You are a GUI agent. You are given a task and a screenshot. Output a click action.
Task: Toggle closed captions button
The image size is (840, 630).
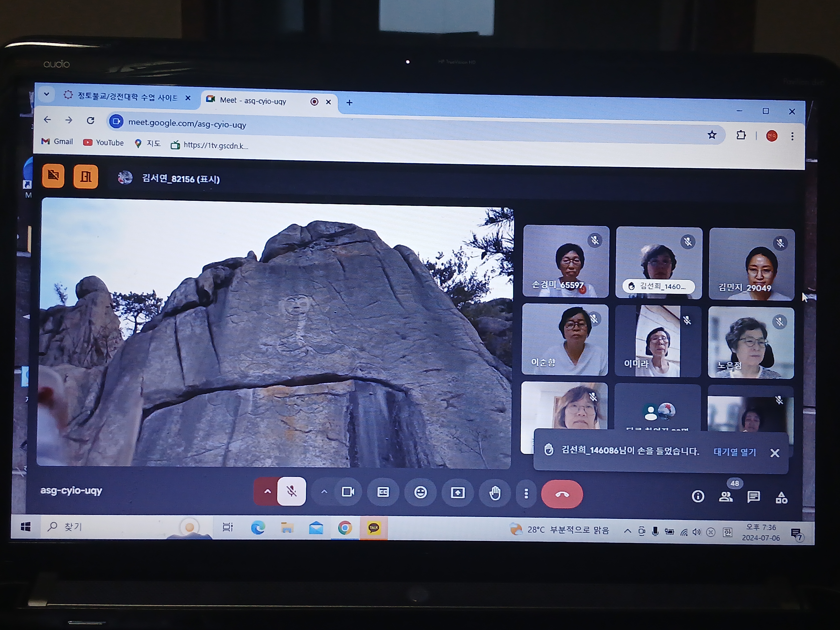click(x=383, y=492)
